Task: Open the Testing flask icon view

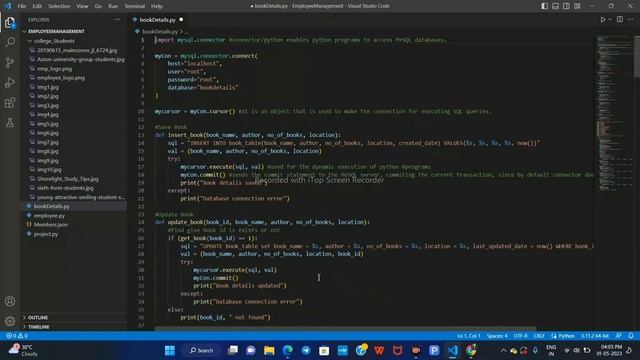Action: (x=10, y=122)
